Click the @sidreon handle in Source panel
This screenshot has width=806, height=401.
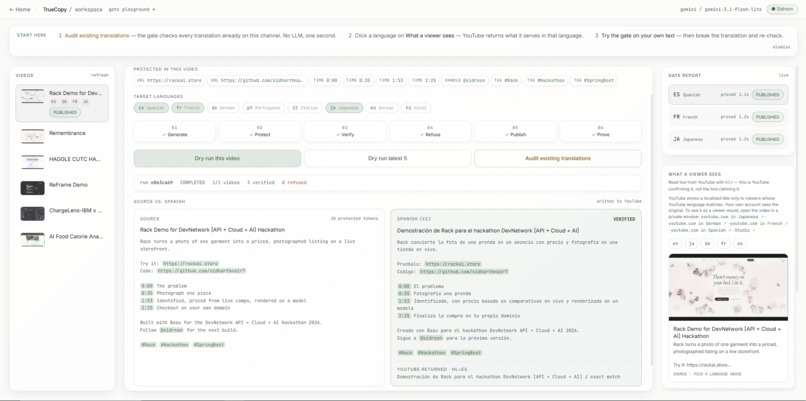click(x=171, y=330)
